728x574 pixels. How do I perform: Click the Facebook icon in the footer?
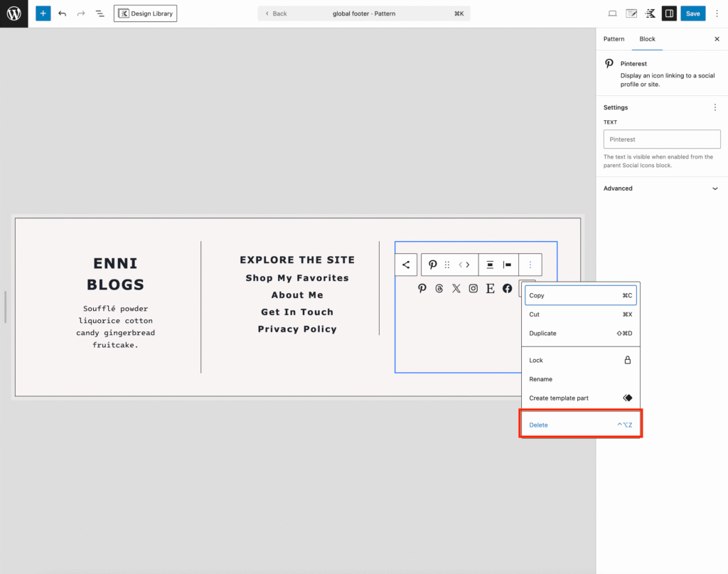507,288
